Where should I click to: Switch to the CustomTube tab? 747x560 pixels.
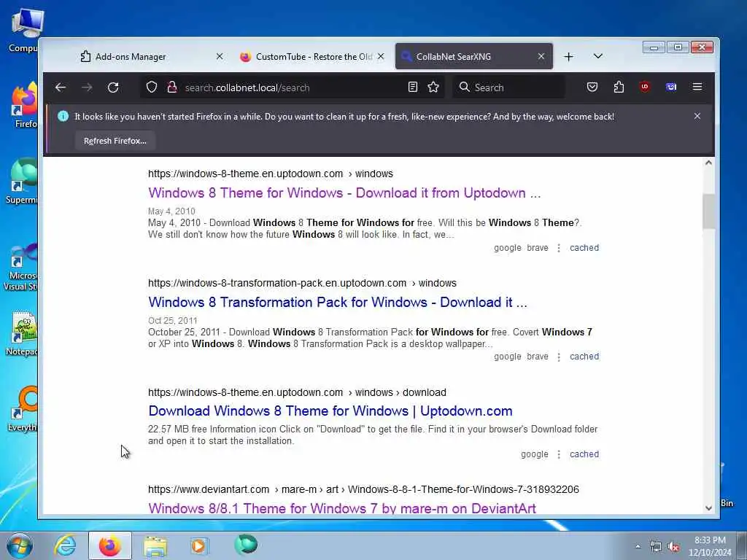[x=312, y=57]
